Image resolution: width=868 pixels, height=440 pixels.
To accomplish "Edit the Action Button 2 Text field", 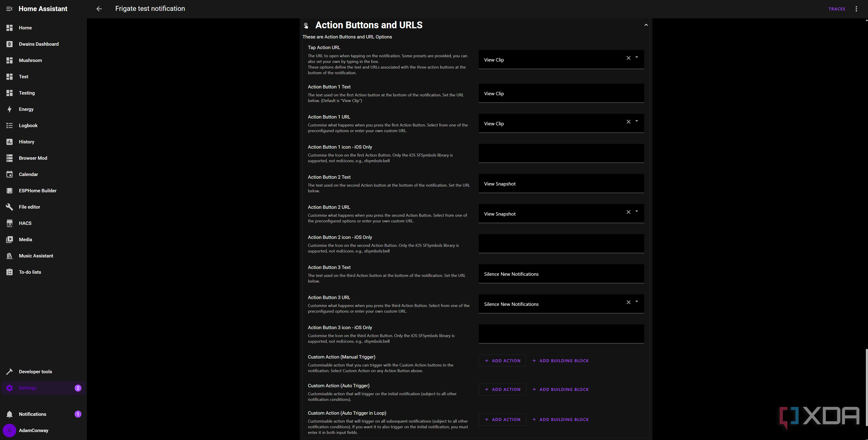I will 561,184.
